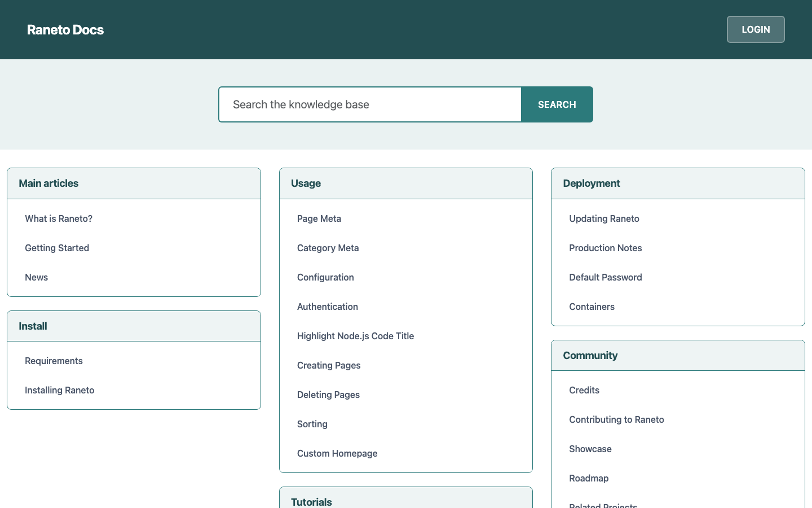
Task: View the Creating Pages article
Action: [329, 365]
